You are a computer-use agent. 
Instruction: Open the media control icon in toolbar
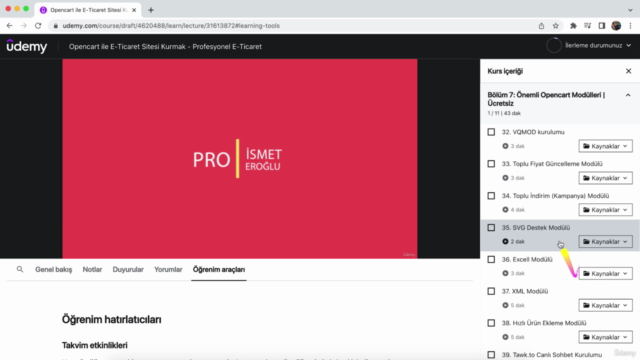tap(587, 26)
